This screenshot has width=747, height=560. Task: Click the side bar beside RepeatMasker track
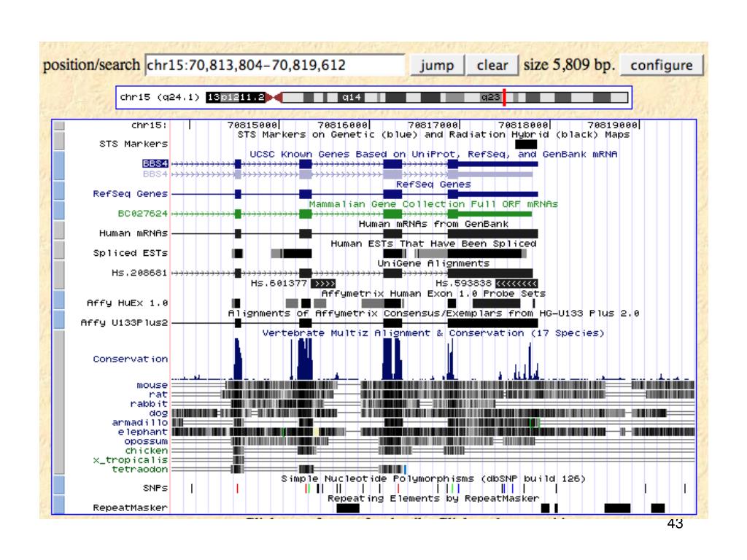pos(59,506)
